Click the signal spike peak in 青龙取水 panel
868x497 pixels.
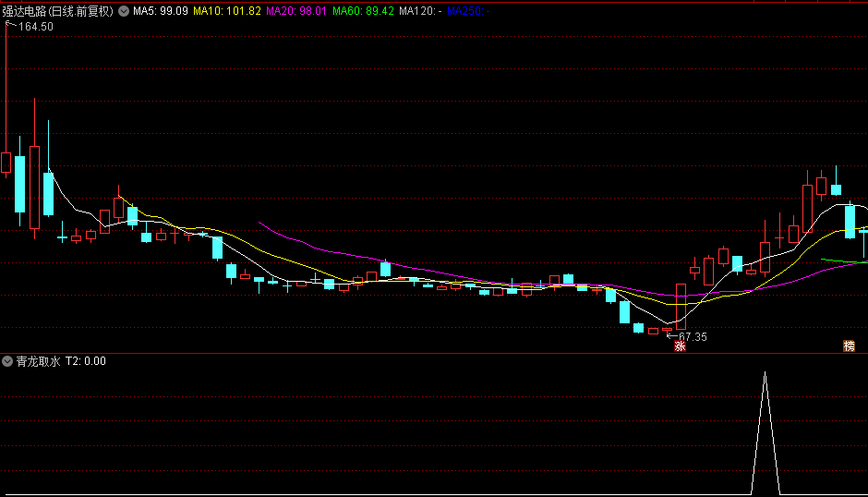[x=765, y=374]
